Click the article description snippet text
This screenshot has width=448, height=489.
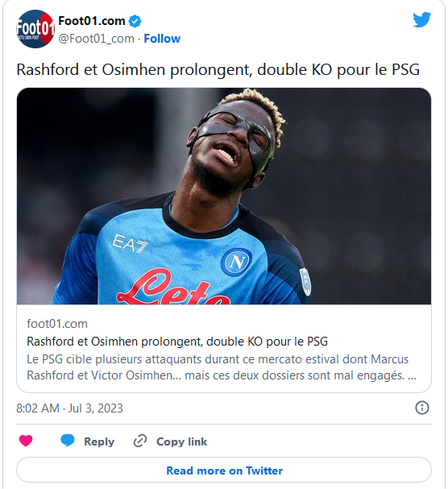(x=222, y=367)
